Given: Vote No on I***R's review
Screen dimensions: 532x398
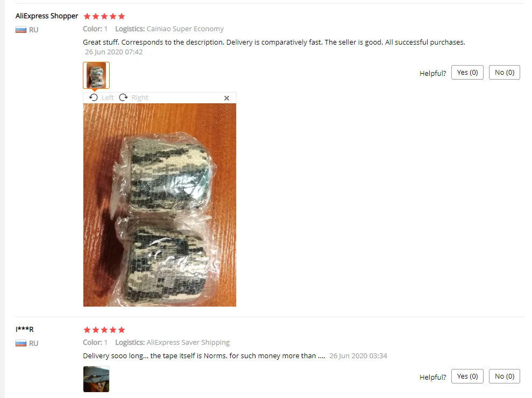Looking at the screenshot, I should (x=505, y=376).
